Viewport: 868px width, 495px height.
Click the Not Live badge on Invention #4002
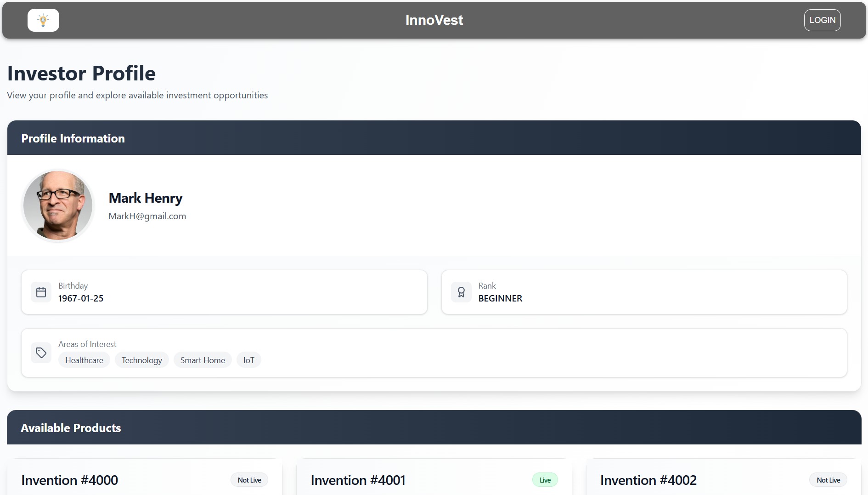(828, 480)
